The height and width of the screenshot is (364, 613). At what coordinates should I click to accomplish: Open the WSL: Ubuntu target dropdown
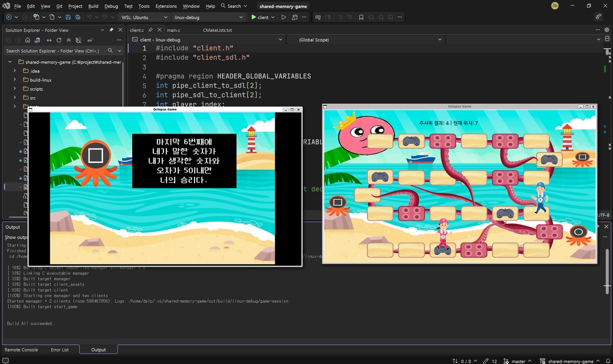(x=144, y=17)
